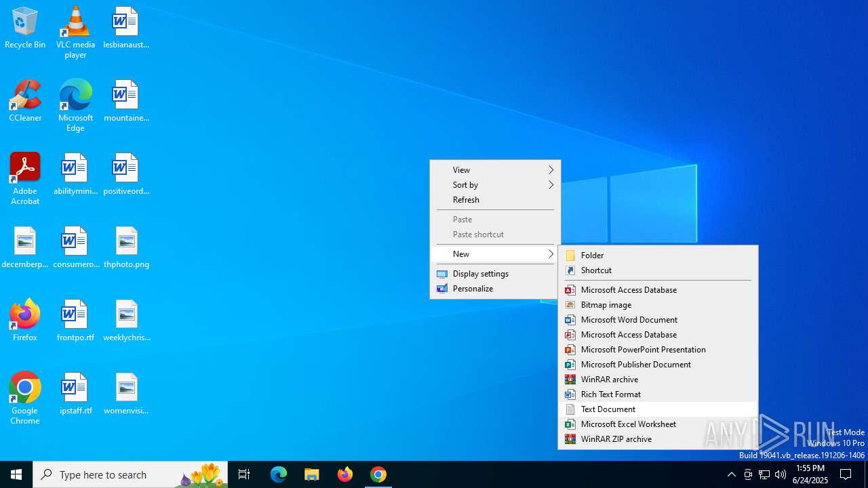The width and height of the screenshot is (868, 488).
Task: Select the weeklychris... image file
Action: click(126, 321)
